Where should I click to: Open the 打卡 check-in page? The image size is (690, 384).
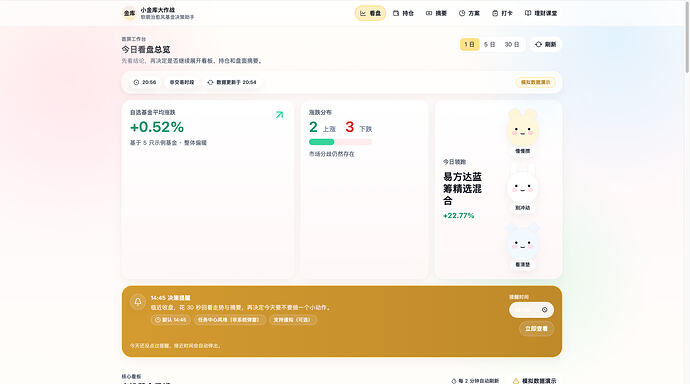click(502, 13)
